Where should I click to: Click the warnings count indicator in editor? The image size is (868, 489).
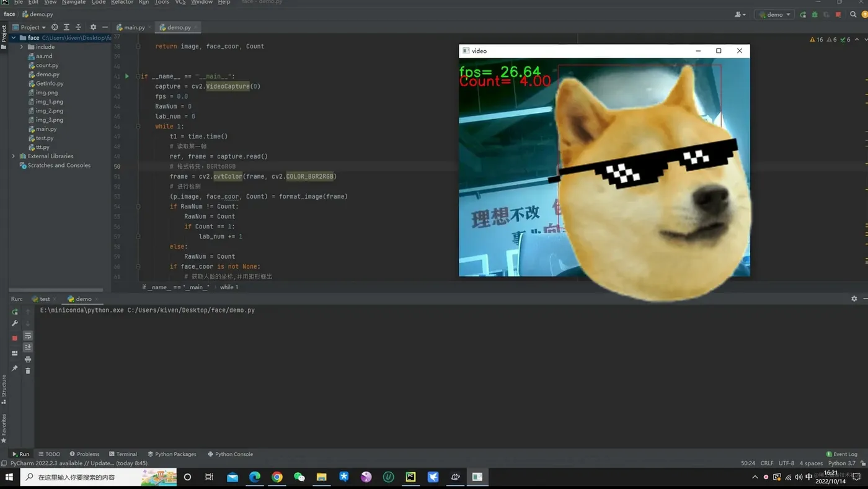coord(817,40)
